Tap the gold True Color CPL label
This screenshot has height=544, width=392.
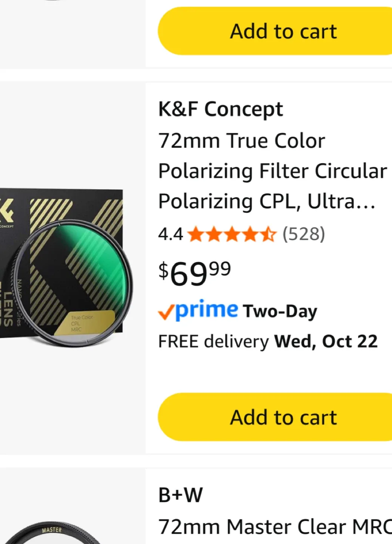(x=85, y=323)
